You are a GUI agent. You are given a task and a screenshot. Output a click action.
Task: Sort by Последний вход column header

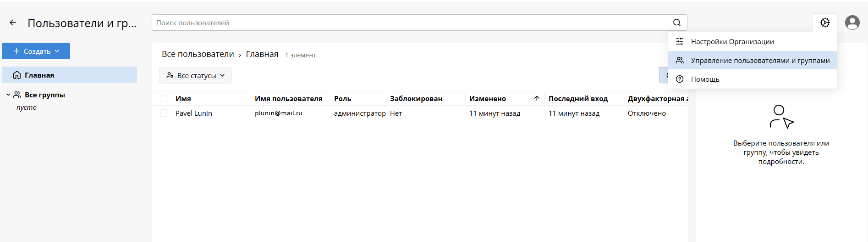pos(578,98)
